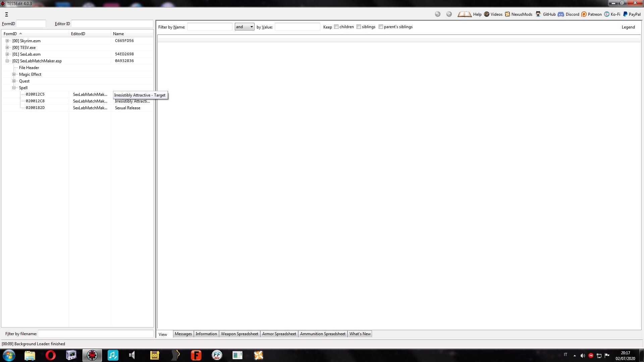Screen dimensions: 644x362
Task: Open the Weapon Spreadsheet tab
Action: [x=239, y=334]
